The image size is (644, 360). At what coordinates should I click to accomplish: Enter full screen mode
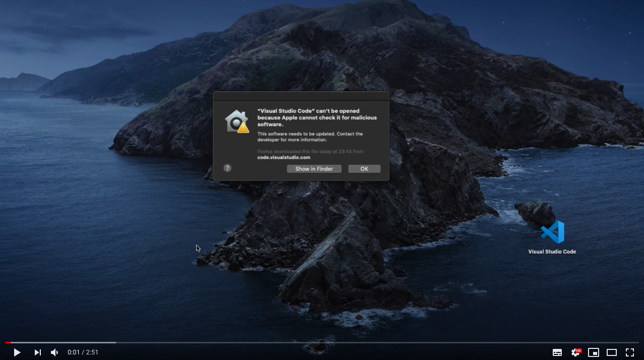pos(630,352)
